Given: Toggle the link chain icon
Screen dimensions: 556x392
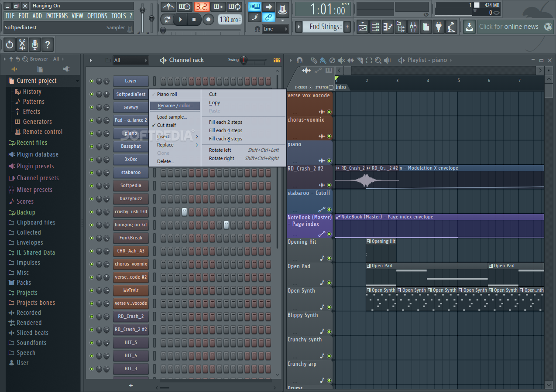Looking at the screenshot, I should pos(269,17).
